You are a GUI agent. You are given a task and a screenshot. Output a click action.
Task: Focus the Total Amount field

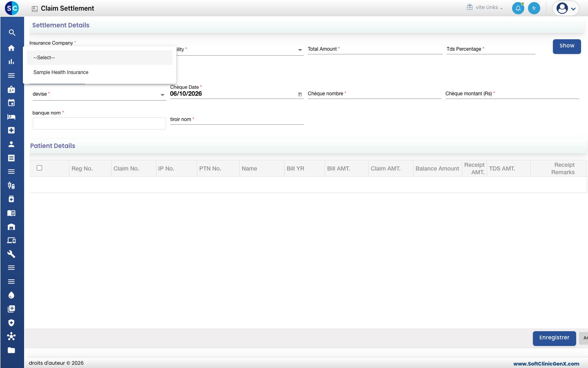coord(375,49)
